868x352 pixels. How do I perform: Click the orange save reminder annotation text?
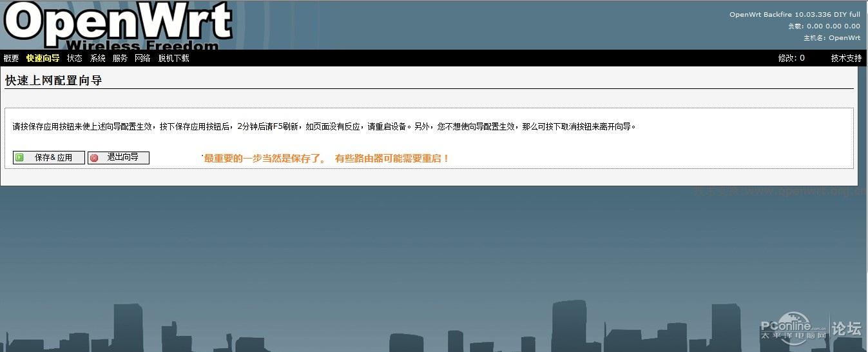click(327, 158)
